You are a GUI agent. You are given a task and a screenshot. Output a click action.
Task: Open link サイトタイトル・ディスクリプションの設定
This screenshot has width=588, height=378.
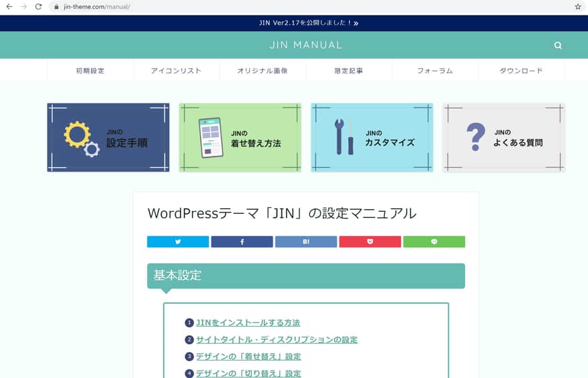coord(277,339)
